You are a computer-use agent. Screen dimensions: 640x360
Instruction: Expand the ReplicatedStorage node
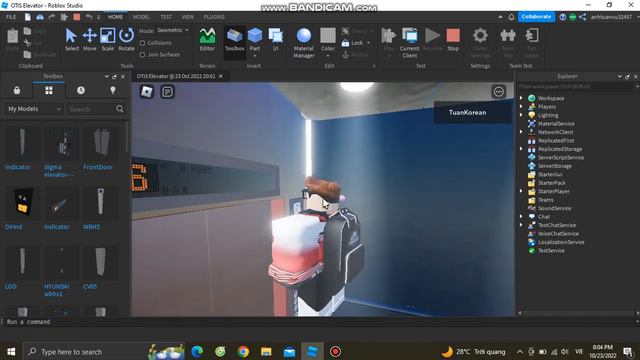pos(521,149)
